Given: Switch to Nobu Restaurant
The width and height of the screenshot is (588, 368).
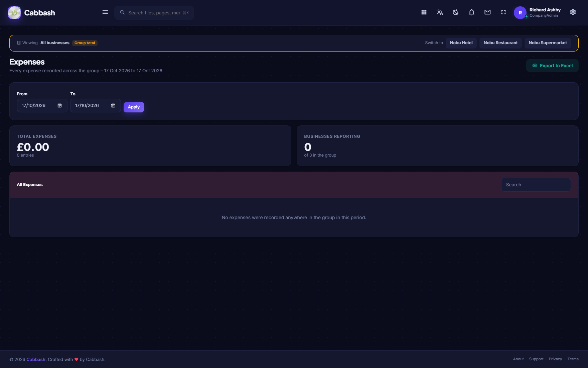Looking at the screenshot, I should click(500, 43).
